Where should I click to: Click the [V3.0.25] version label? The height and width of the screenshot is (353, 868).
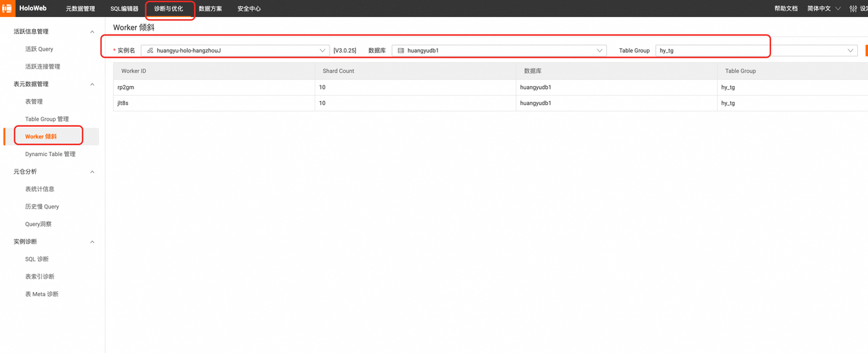point(345,50)
